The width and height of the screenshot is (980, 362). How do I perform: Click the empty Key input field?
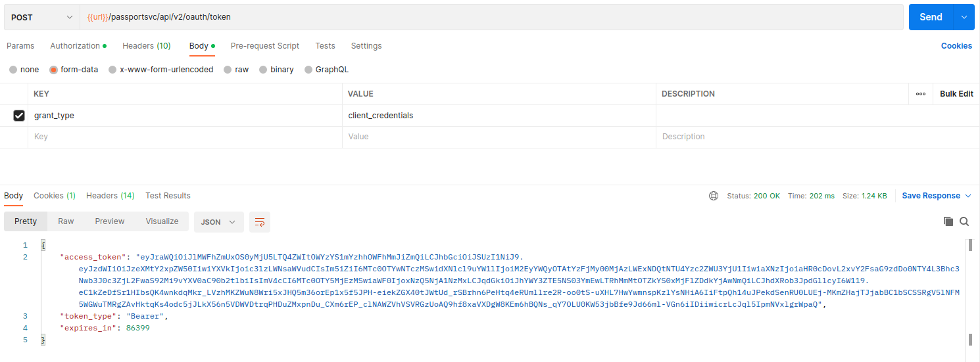184,137
